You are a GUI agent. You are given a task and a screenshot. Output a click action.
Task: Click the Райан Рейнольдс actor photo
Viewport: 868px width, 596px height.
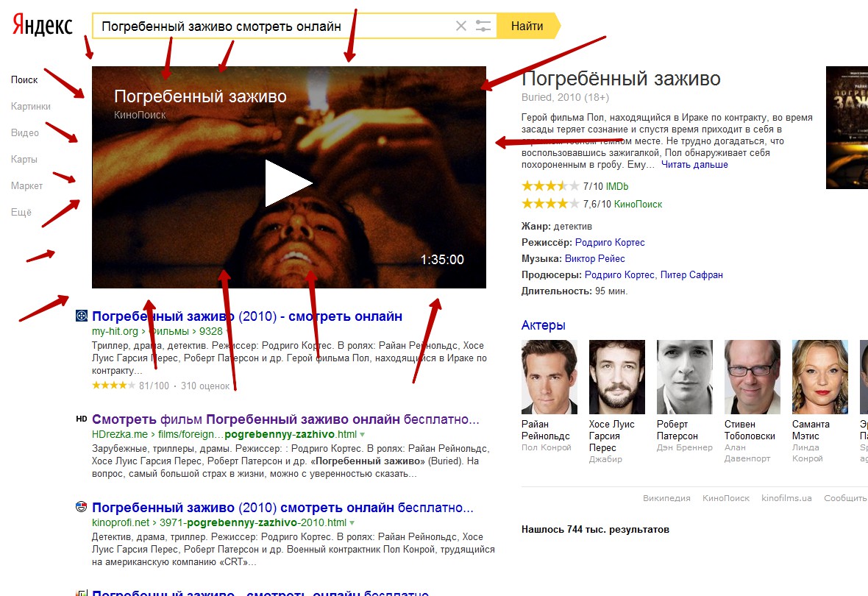click(549, 377)
